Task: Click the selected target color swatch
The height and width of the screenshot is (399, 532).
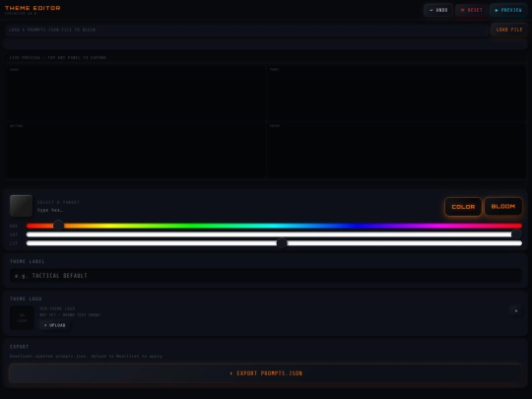Action: tap(21, 206)
